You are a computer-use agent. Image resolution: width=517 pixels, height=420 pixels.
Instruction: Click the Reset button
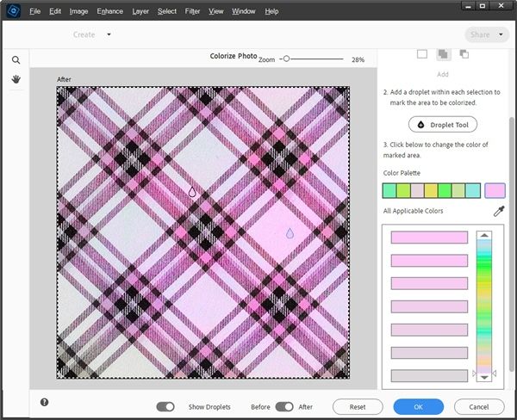point(358,407)
